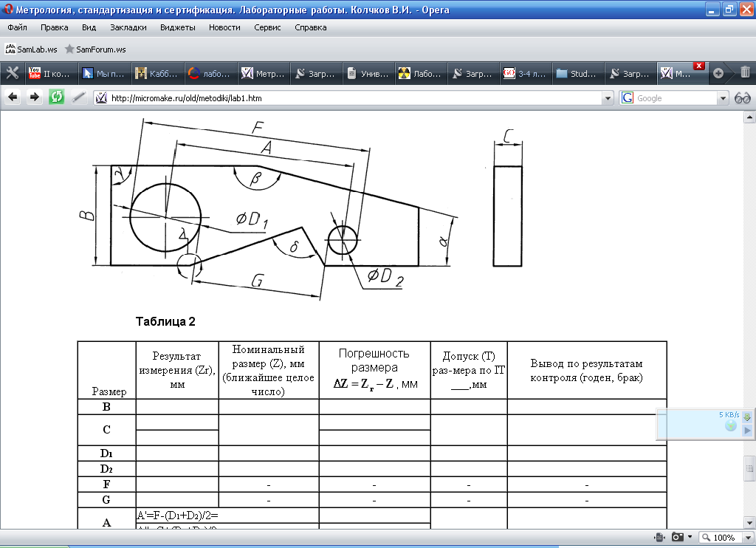Open the Справка menu
The width and height of the screenshot is (756, 548).
[x=311, y=27]
